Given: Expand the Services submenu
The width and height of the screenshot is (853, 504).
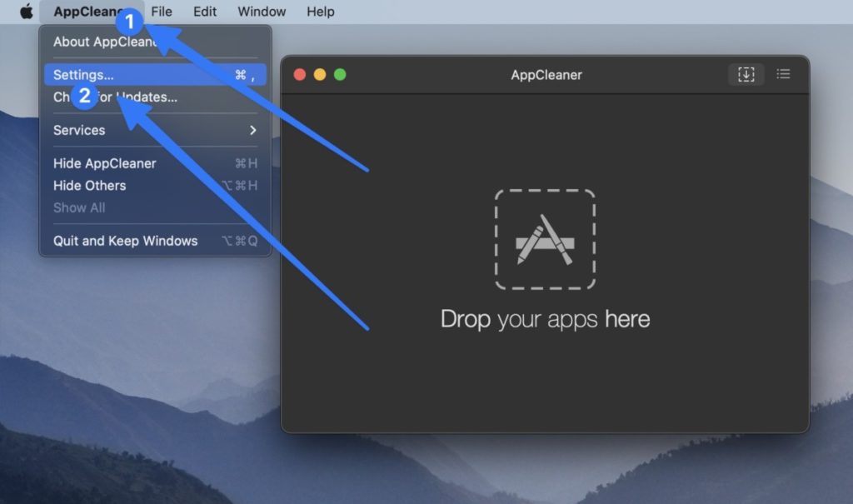Looking at the screenshot, I should click(x=155, y=130).
